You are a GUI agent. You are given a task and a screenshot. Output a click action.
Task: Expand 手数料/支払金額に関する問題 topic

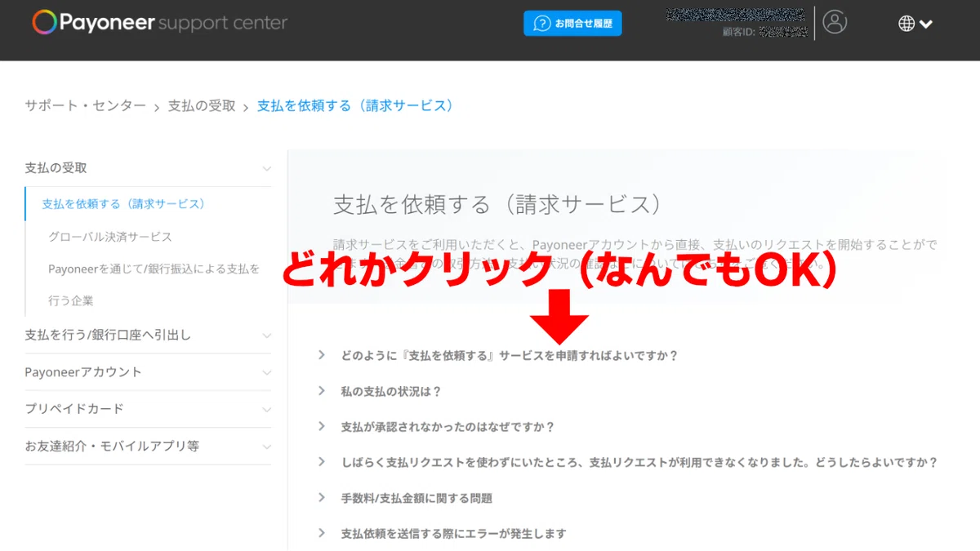click(x=405, y=498)
